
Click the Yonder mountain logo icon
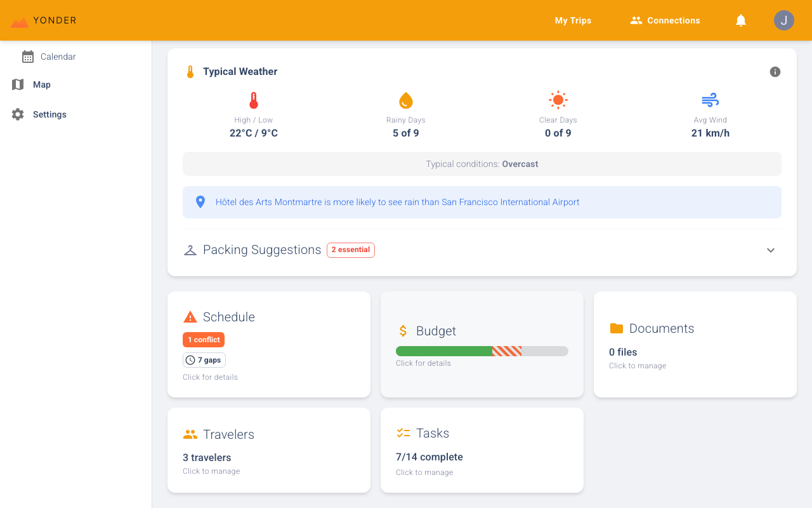click(20, 21)
